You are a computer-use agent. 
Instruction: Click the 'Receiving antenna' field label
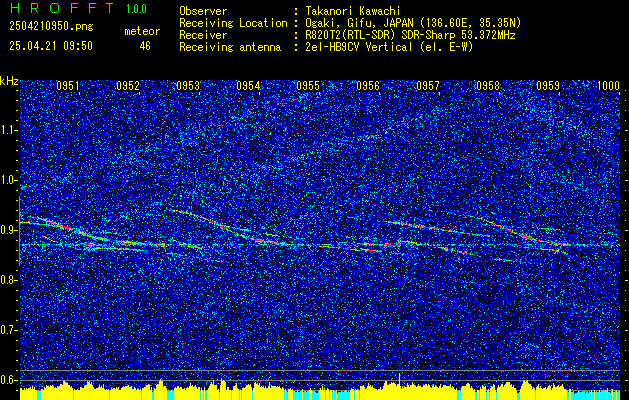pyautogui.click(x=230, y=47)
